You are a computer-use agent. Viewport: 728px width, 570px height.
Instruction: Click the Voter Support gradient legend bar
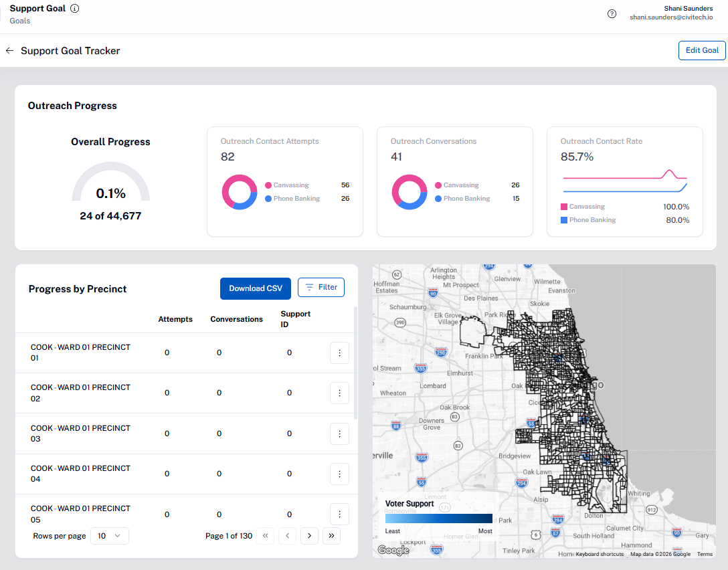pyautogui.click(x=438, y=518)
